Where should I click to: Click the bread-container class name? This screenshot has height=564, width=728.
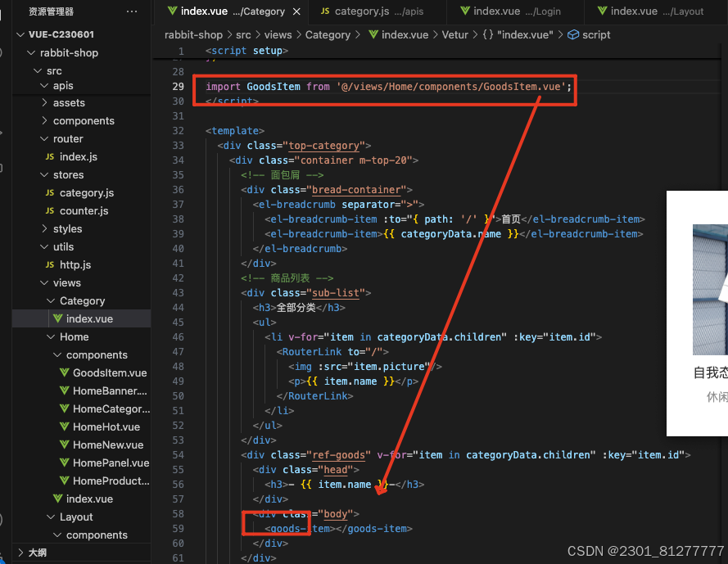pyautogui.click(x=356, y=189)
